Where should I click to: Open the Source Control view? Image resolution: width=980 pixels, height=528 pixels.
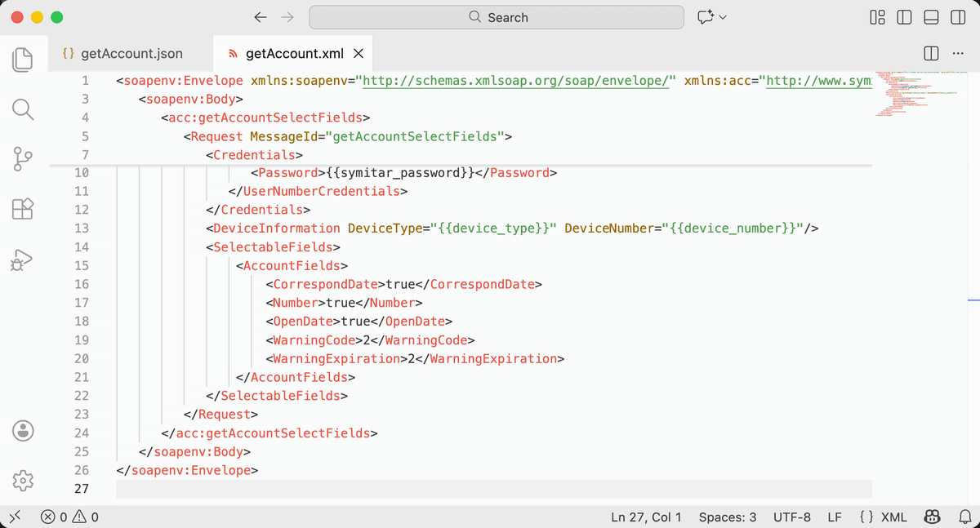tap(23, 159)
